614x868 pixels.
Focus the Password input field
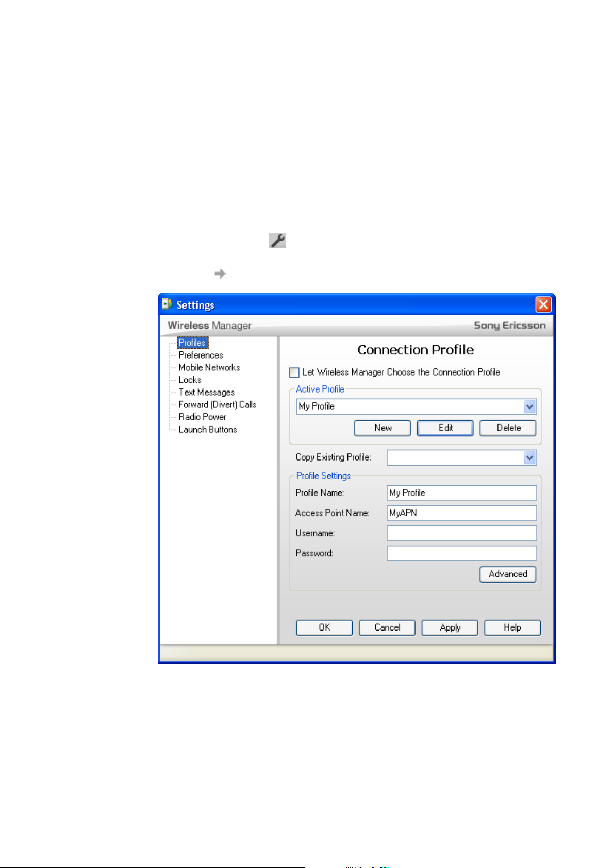click(462, 553)
